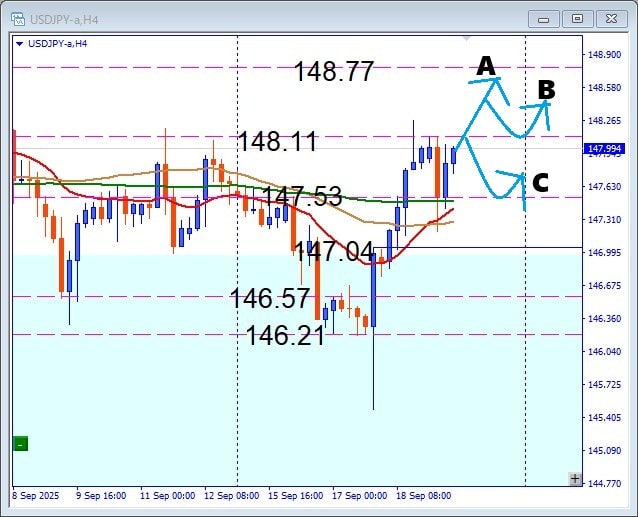
Task: Click the 144.770 price scale value
Action: (x=605, y=484)
